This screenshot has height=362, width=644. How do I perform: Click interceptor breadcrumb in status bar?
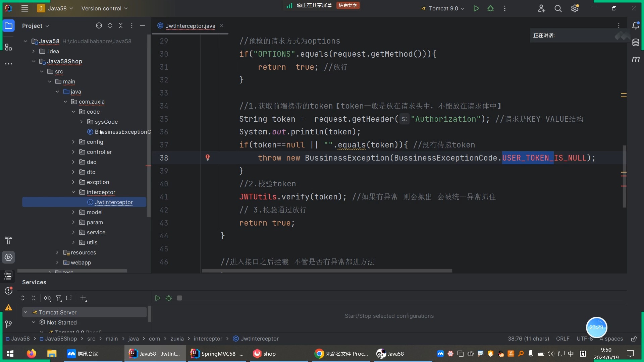tap(208, 339)
